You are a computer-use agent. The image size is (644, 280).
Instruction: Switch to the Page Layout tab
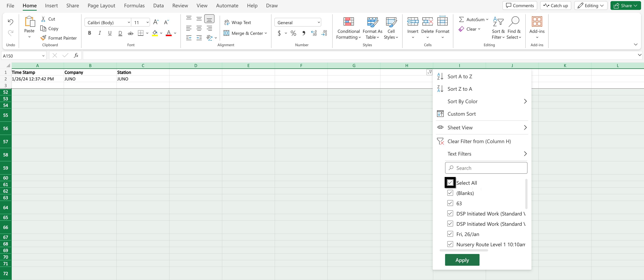point(101,5)
